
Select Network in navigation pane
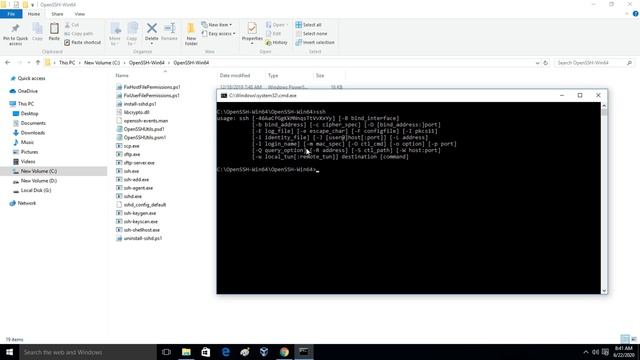(x=27, y=203)
